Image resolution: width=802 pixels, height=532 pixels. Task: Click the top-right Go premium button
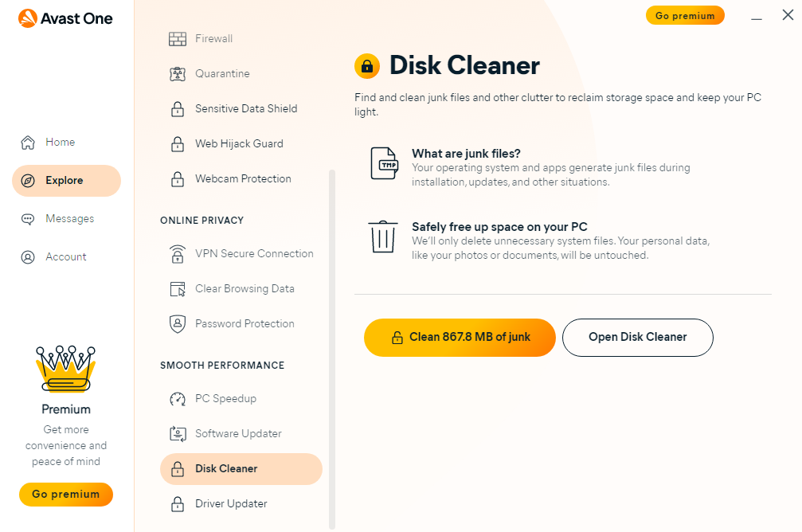pyautogui.click(x=686, y=15)
